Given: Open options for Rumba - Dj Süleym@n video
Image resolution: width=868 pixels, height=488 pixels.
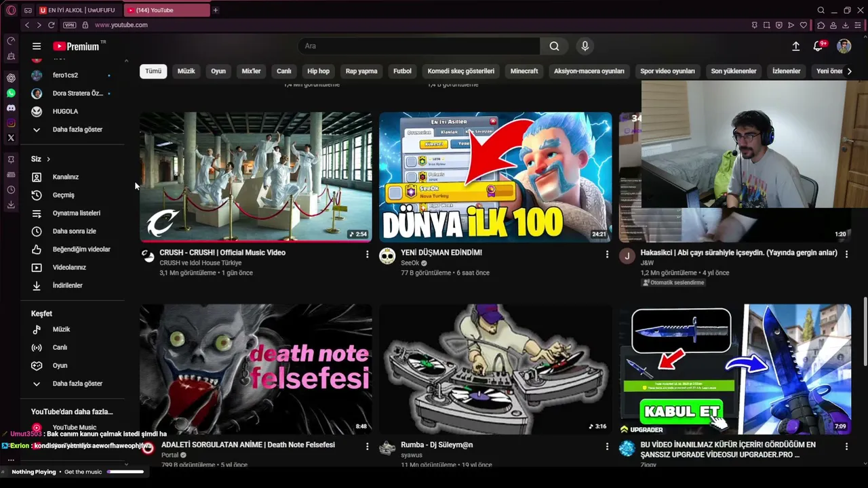Looking at the screenshot, I should point(607,447).
